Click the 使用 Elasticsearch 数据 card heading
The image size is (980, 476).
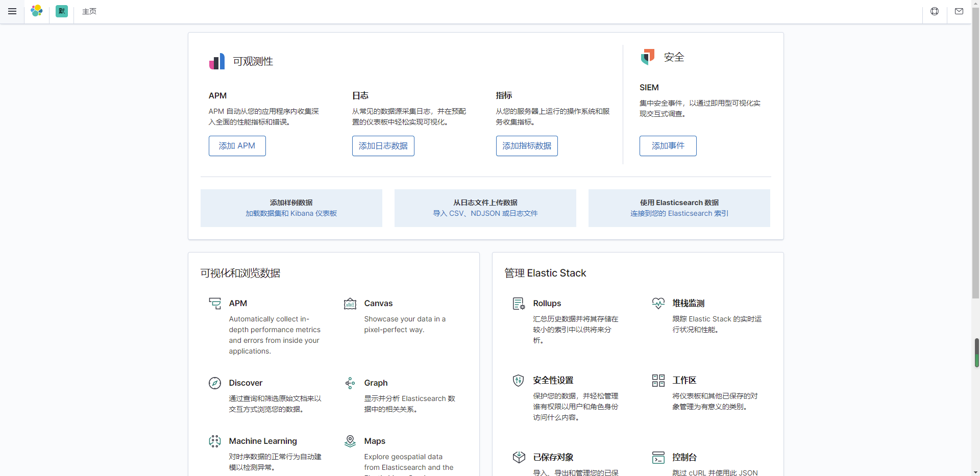click(x=679, y=203)
